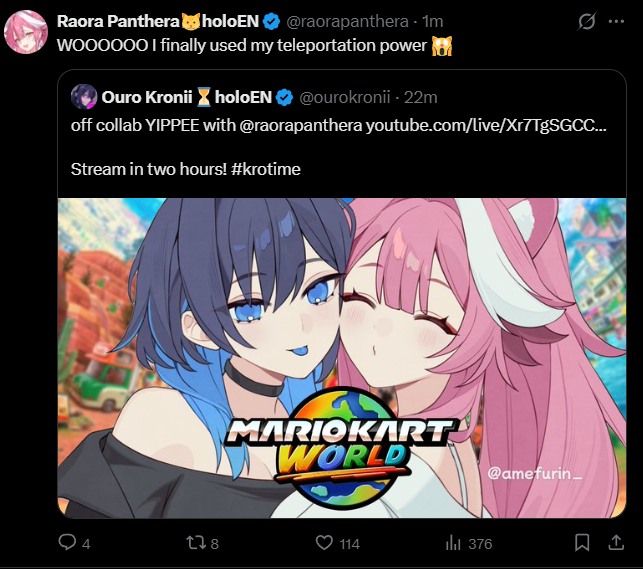
Task: Open the share upload icon
Action: pyautogui.click(x=616, y=543)
